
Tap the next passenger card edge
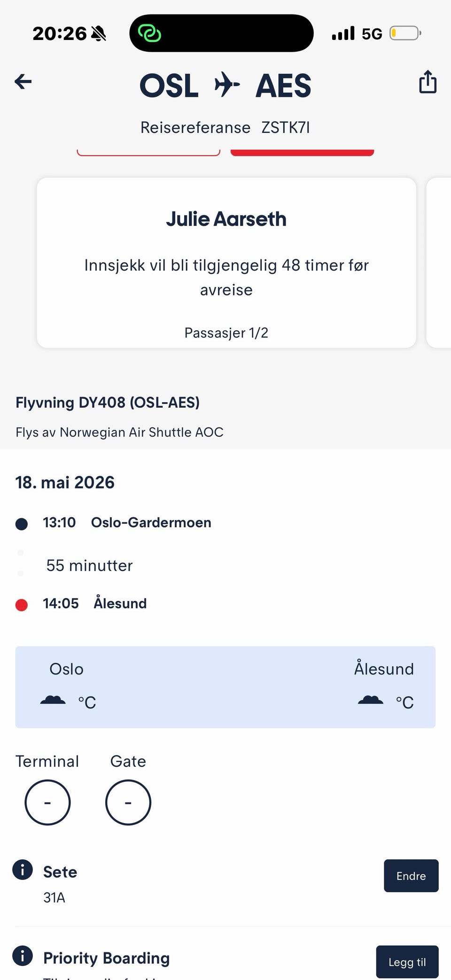(439, 263)
